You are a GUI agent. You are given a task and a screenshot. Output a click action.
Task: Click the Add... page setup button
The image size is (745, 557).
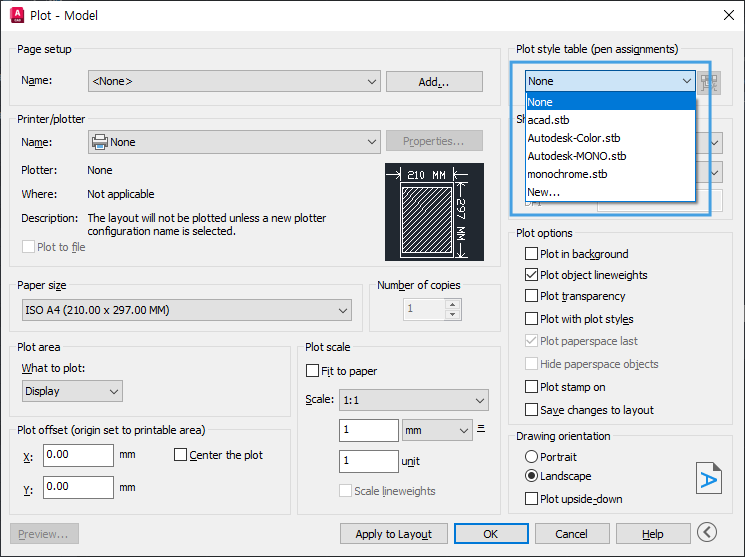434,82
